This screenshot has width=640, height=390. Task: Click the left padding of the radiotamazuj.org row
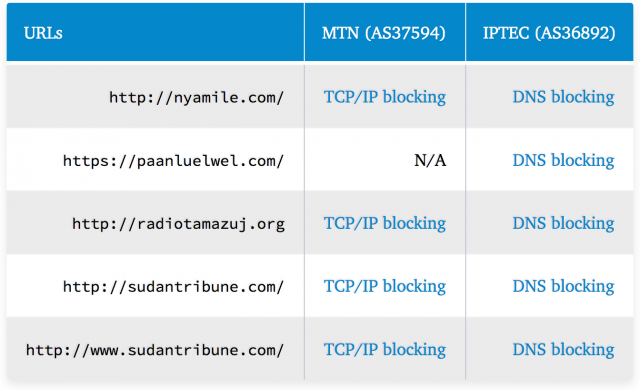39,224
